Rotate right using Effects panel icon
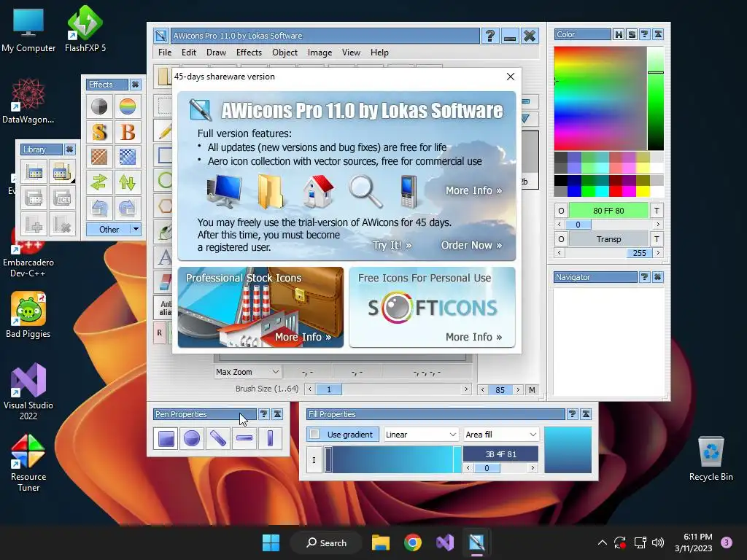 127,208
